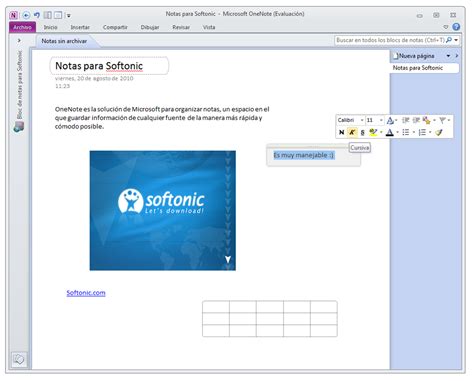474x381 pixels.
Task: Select the Notas para Softonic page tab
Action: point(424,68)
